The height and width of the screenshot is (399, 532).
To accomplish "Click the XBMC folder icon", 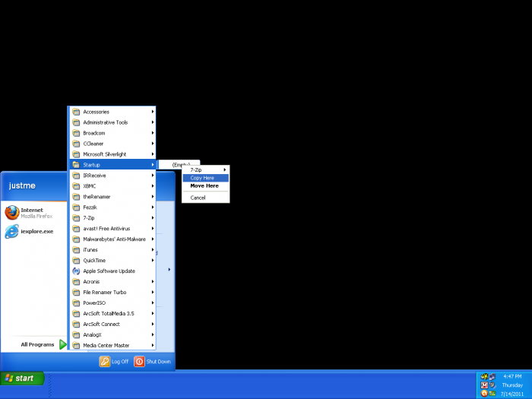I will 76,186.
